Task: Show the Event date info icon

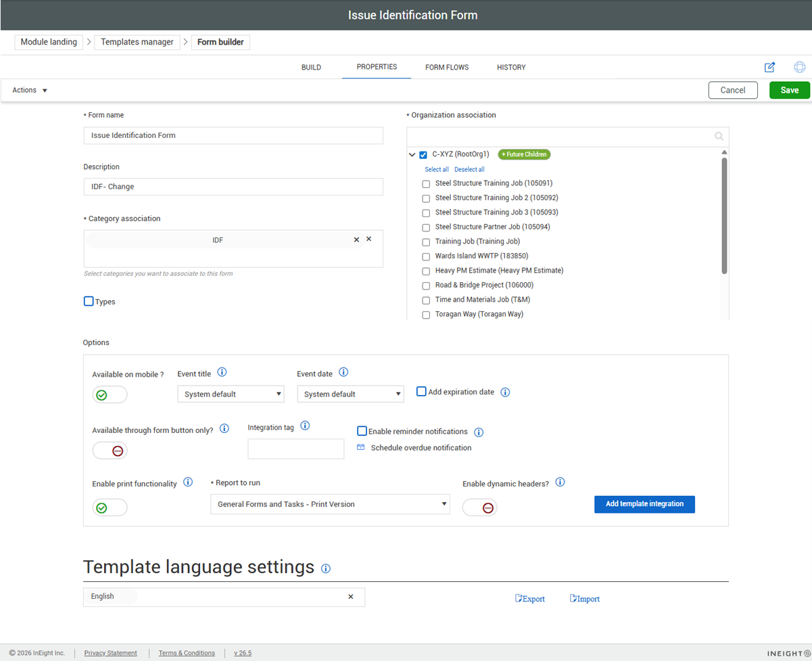Action: (x=343, y=372)
